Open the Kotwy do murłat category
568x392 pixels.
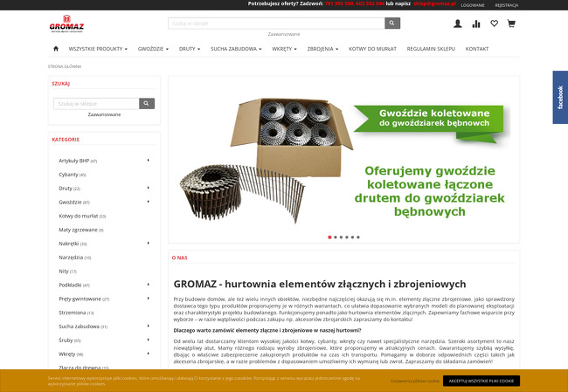(x=82, y=217)
